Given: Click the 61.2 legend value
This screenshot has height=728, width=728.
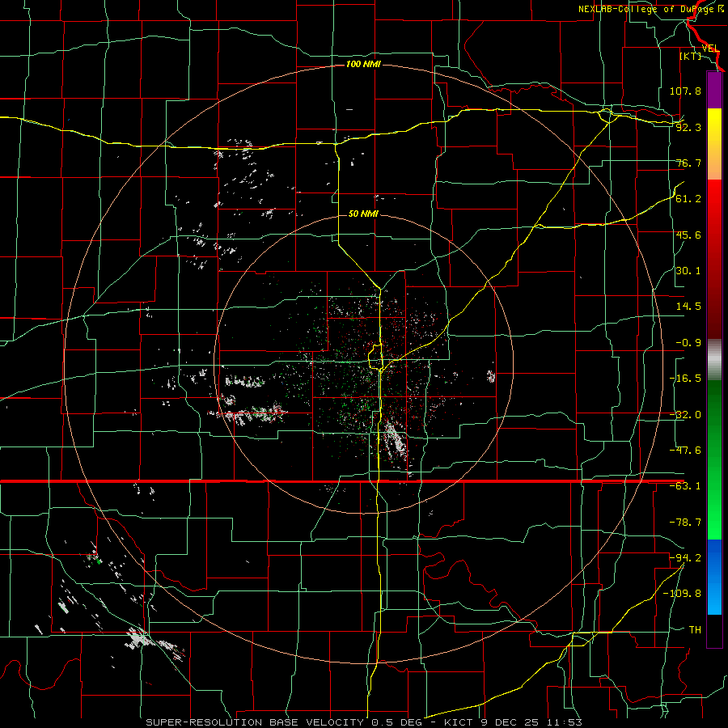Looking at the screenshot, I should (688, 199).
